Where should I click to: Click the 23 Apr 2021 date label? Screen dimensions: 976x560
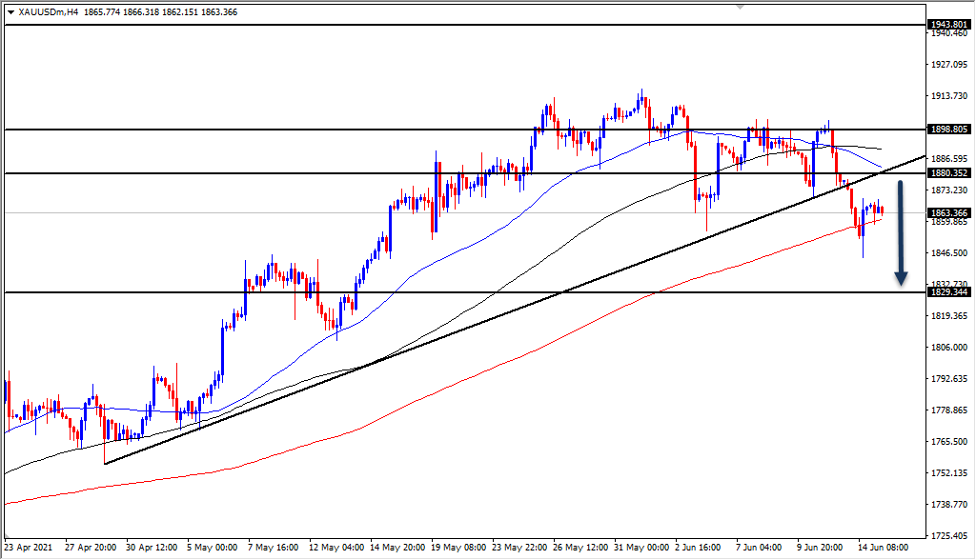point(29,548)
